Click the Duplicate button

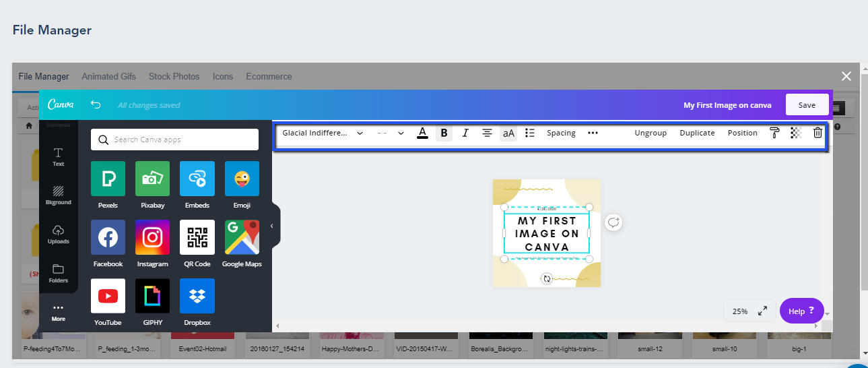pos(697,133)
